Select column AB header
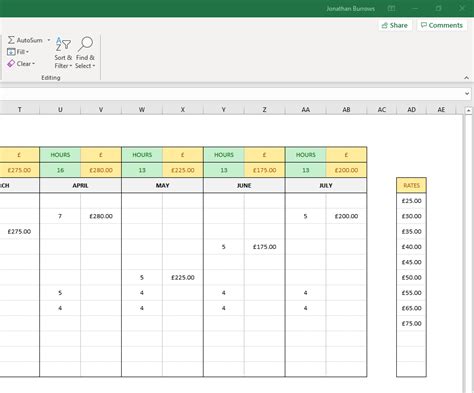 tap(346, 109)
